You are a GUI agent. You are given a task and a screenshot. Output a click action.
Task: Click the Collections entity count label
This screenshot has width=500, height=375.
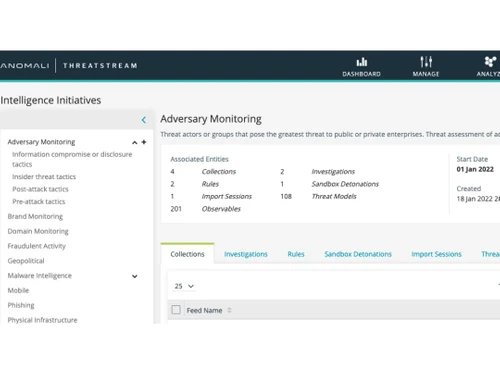[x=219, y=171]
